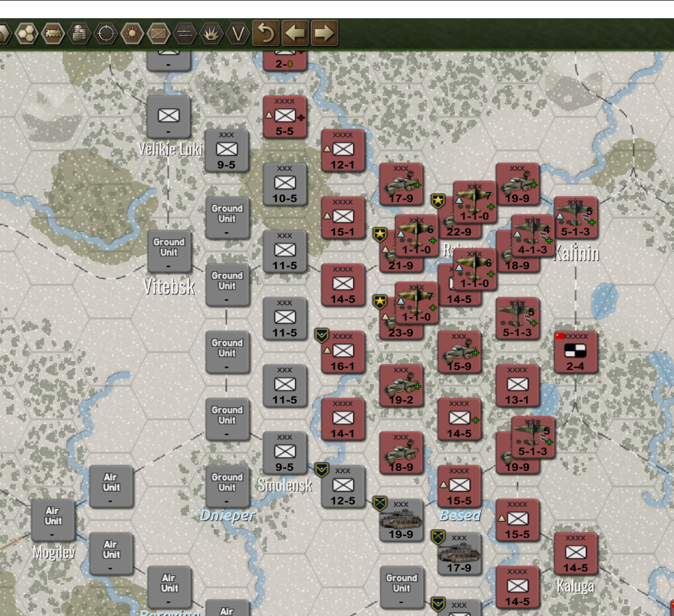Click the Kaluga city label

[575, 586]
